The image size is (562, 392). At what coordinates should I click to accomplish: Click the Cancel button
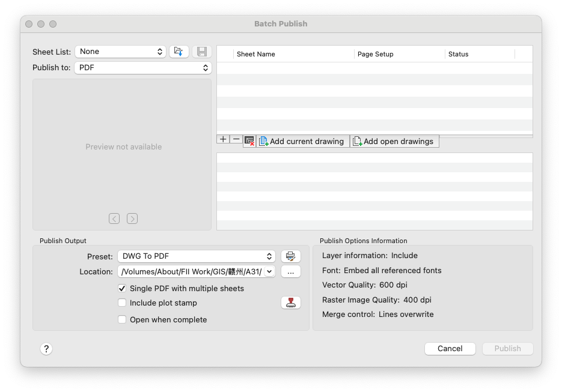450,349
